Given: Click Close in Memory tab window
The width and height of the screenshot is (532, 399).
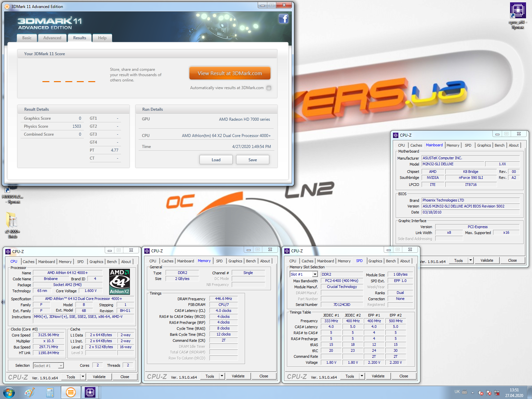Looking at the screenshot, I should click(264, 376).
